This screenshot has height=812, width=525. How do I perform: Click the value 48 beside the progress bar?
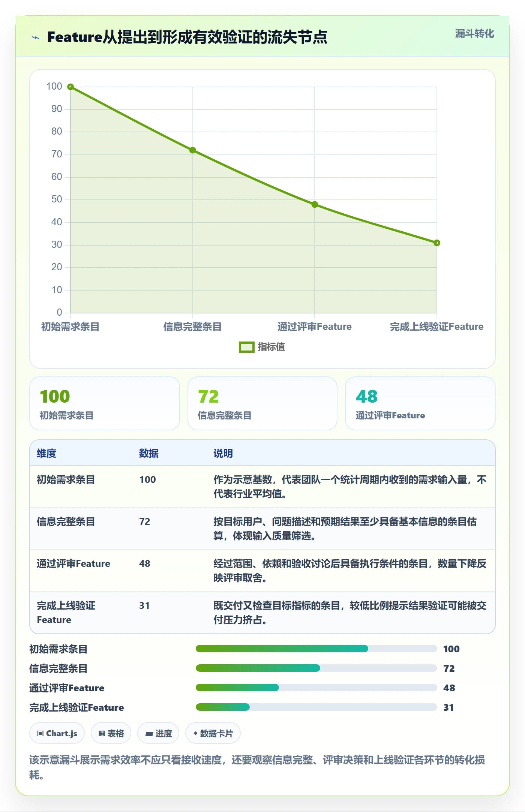[x=449, y=688]
